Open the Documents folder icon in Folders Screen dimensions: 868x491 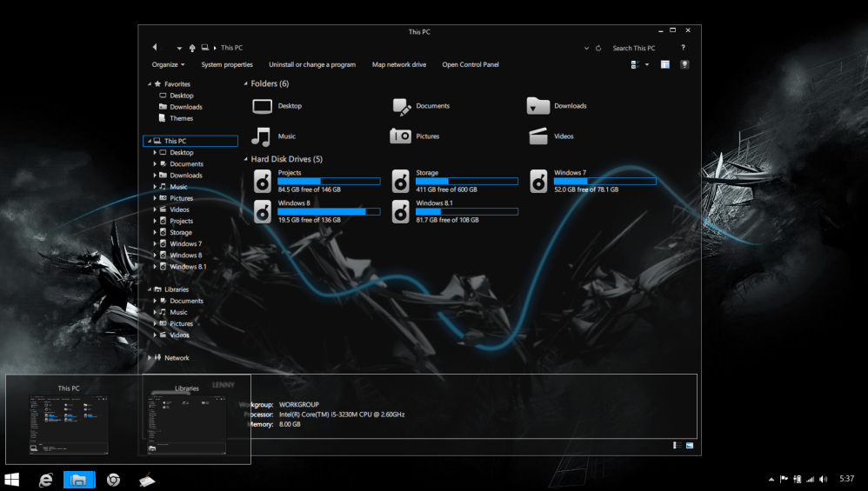click(401, 106)
